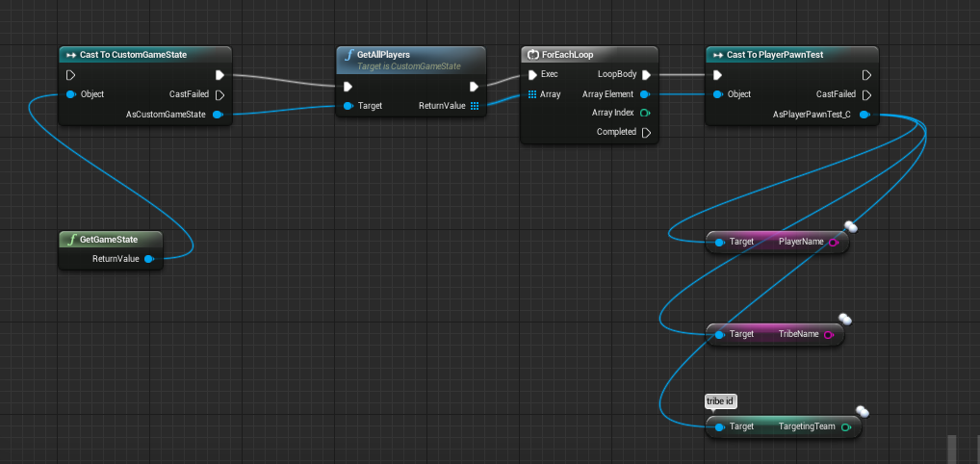980x464 pixels.
Task: Click GetAllPlayers ReturnValue array pin
Action: coord(475,106)
